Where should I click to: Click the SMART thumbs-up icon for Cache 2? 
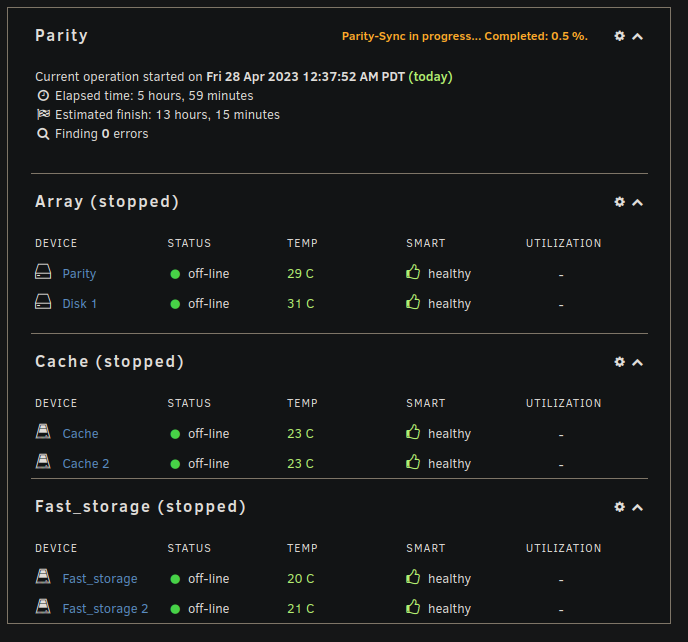pos(413,462)
